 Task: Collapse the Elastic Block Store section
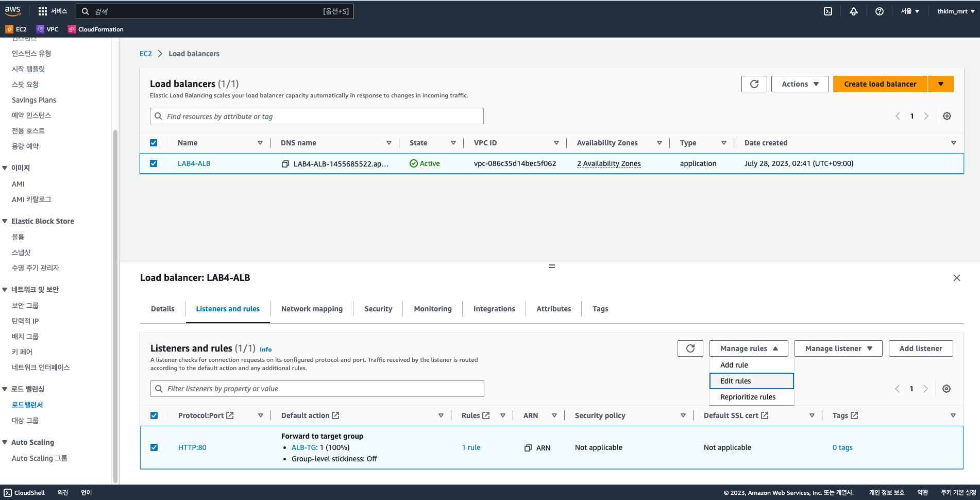coord(5,221)
